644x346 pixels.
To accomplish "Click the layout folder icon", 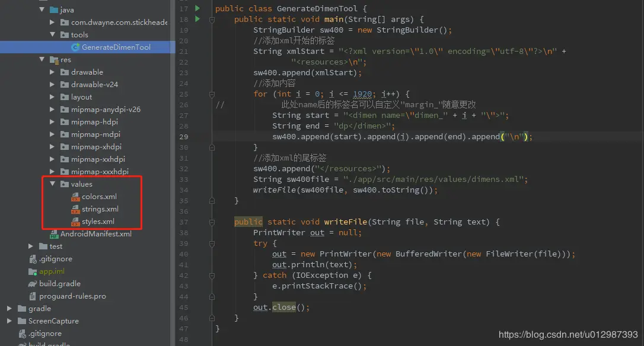I will click(x=65, y=97).
